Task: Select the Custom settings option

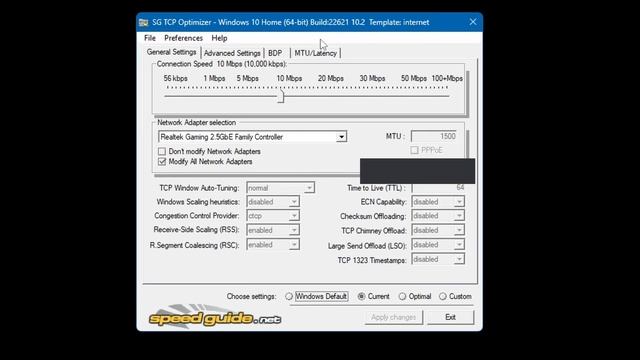Action: (x=442, y=296)
